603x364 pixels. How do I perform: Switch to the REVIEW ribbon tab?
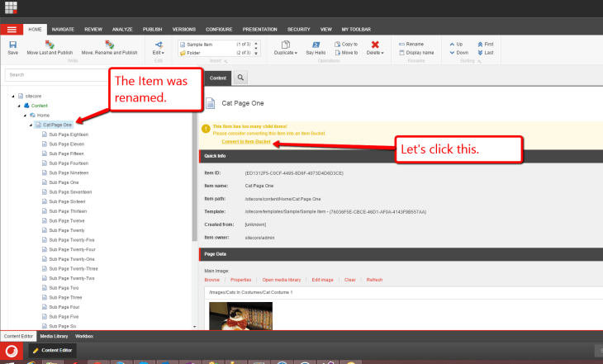pos(93,29)
